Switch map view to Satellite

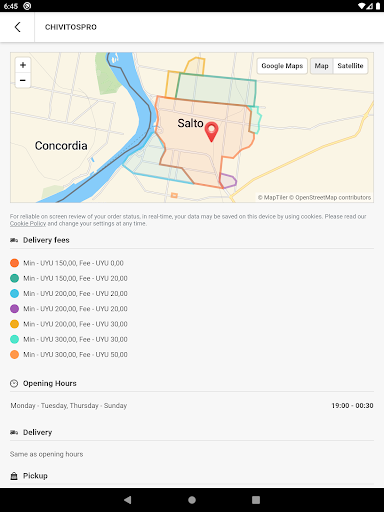tap(350, 66)
